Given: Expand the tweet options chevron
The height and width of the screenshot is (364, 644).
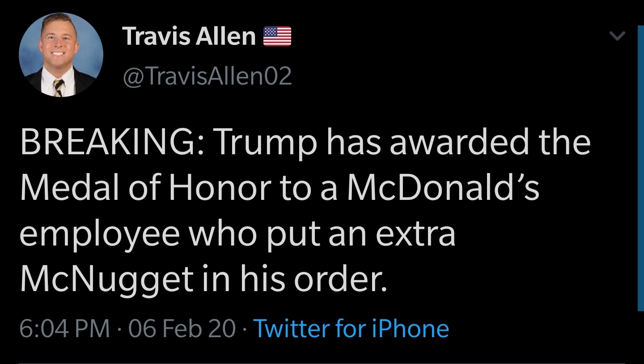Looking at the screenshot, I should pos(617,36).
